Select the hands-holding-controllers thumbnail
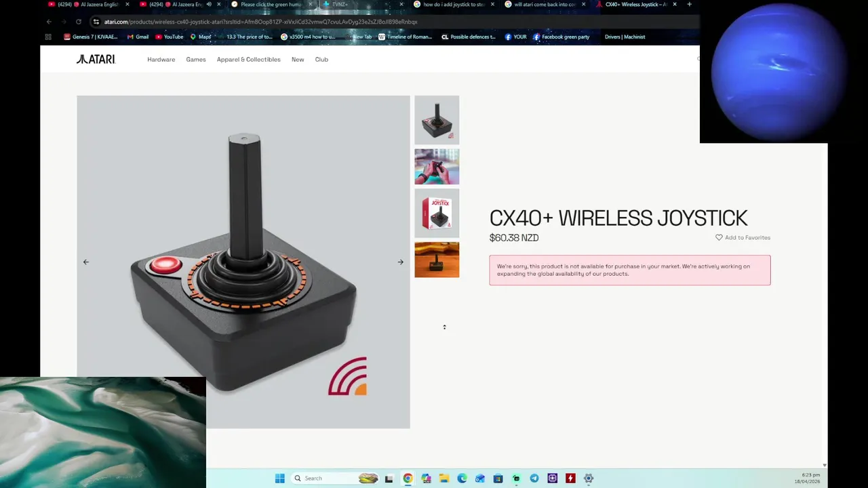This screenshot has width=868, height=488. click(437, 167)
